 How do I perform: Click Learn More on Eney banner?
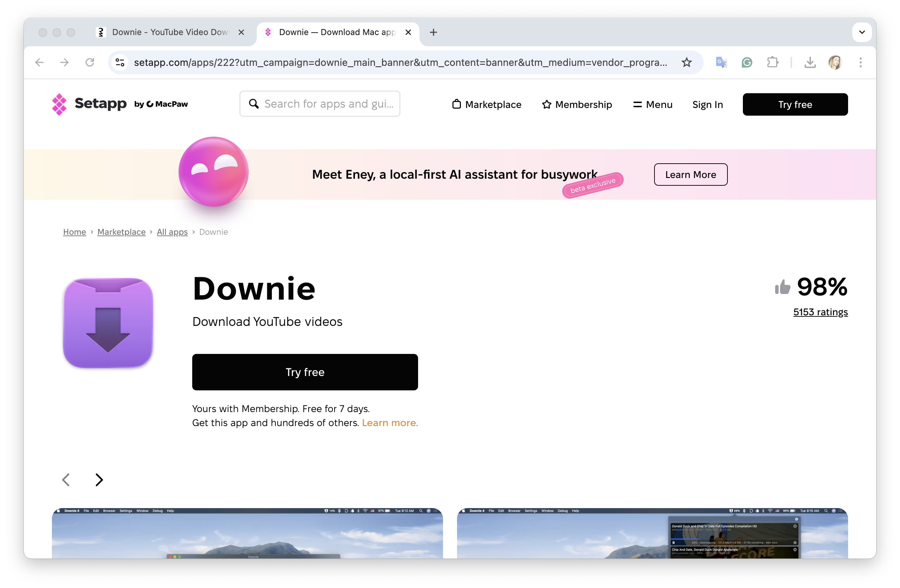pyautogui.click(x=690, y=175)
